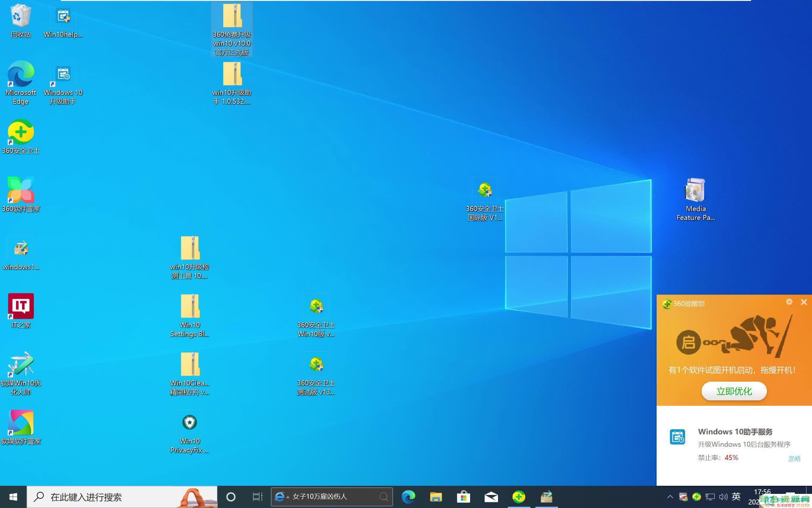Select 360安全卫士 测试版 v13 installer icon
The height and width of the screenshot is (508, 812).
tap(316, 374)
